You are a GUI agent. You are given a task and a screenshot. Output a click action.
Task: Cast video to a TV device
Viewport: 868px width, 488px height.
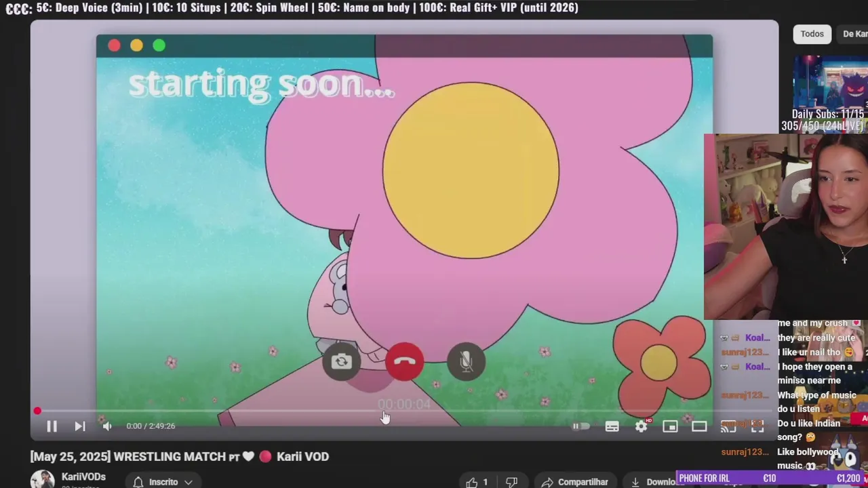(x=728, y=426)
